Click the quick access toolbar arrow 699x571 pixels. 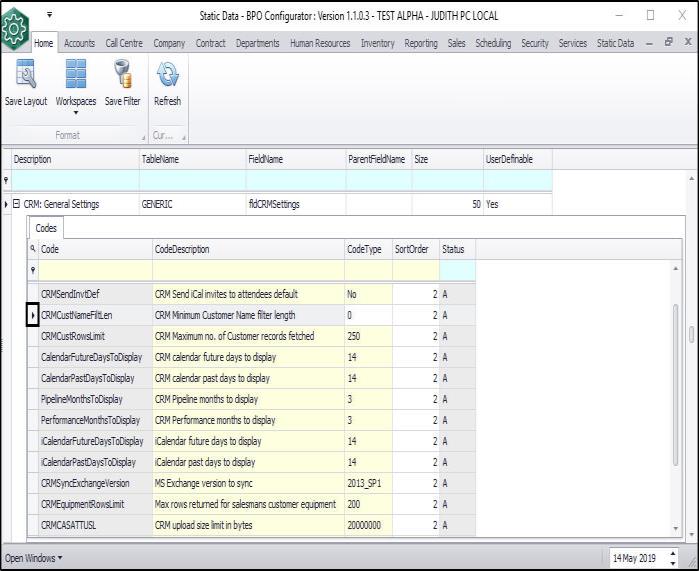48,15
